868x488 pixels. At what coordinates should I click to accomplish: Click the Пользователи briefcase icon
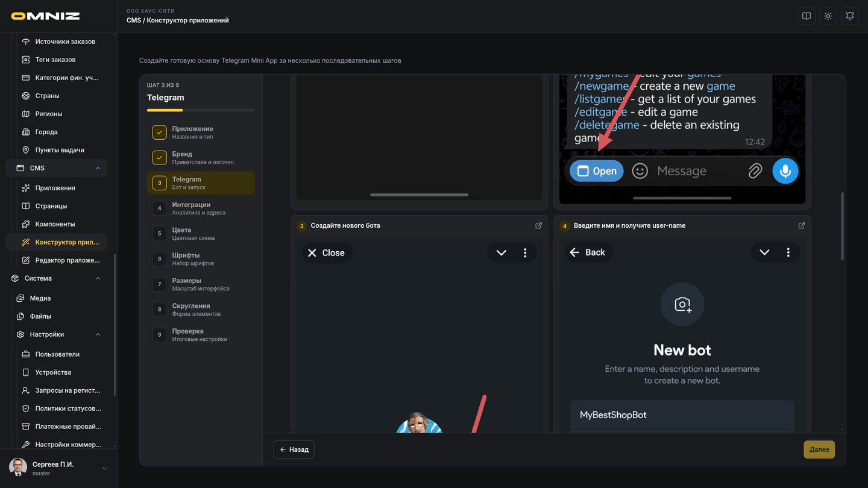[26, 354]
